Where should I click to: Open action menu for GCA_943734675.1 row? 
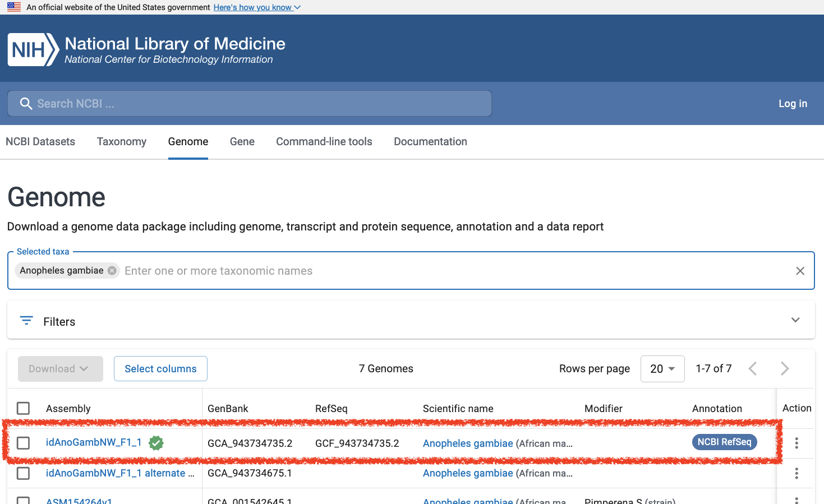click(797, 473)
